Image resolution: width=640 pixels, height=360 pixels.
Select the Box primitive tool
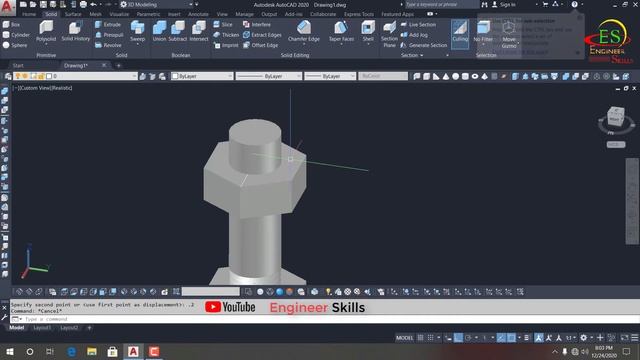(x=11, y=24)
